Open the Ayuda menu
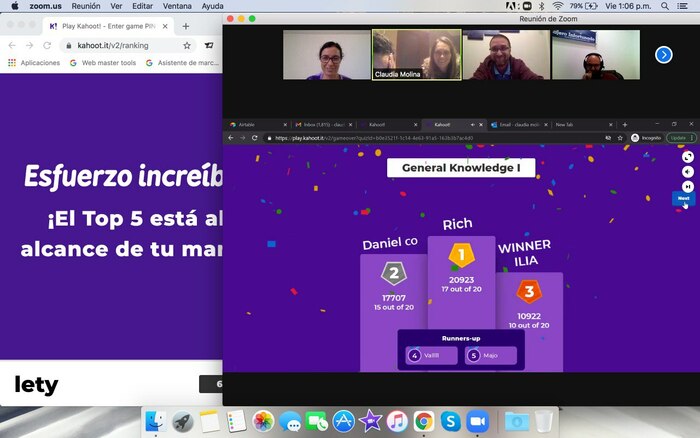Image resolution: width=700 pixels, height=438 pixels. point(212,6)
